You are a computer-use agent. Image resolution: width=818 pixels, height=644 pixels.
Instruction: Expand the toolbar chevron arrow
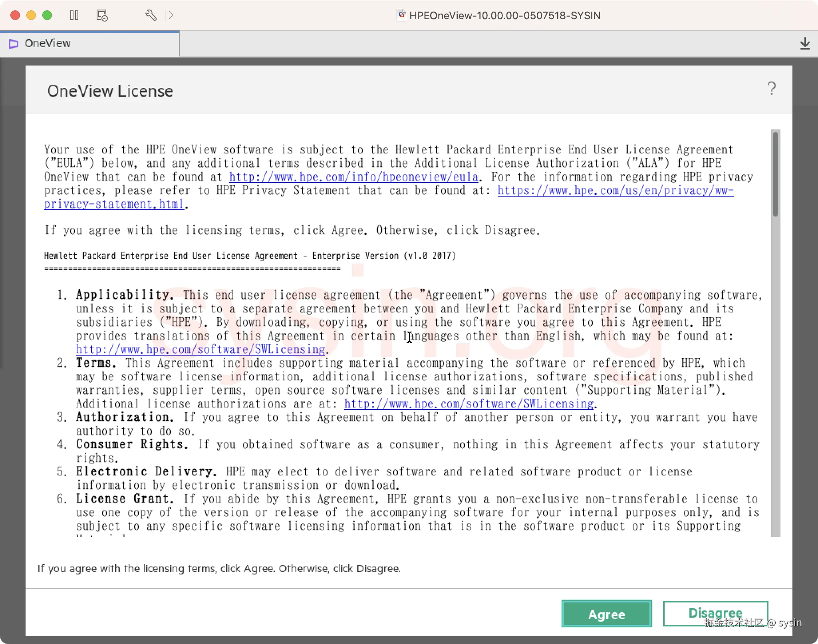pyautogui.click(x=171, y=16)
